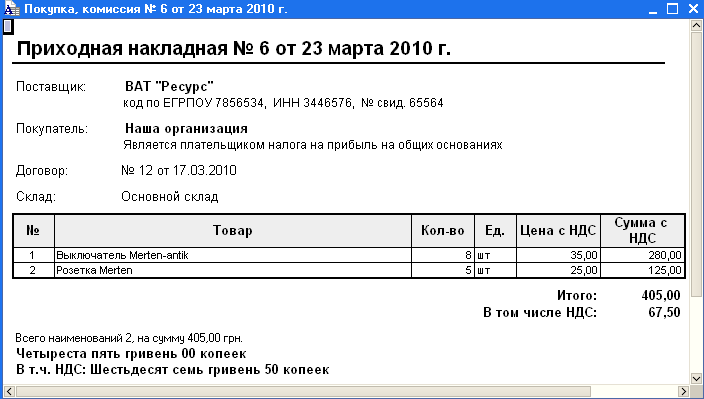
Task: Click price cell 25,00
Action: click(558, 270)
